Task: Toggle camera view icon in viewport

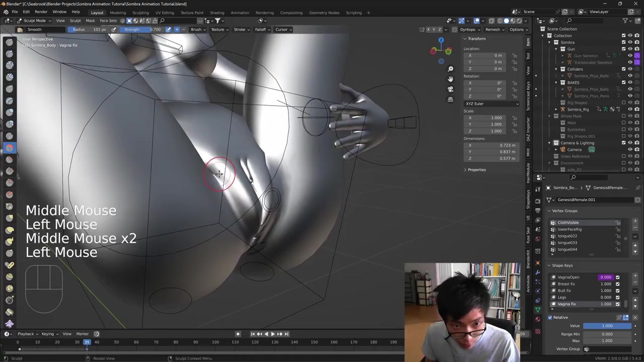Action: coord(450,89)
